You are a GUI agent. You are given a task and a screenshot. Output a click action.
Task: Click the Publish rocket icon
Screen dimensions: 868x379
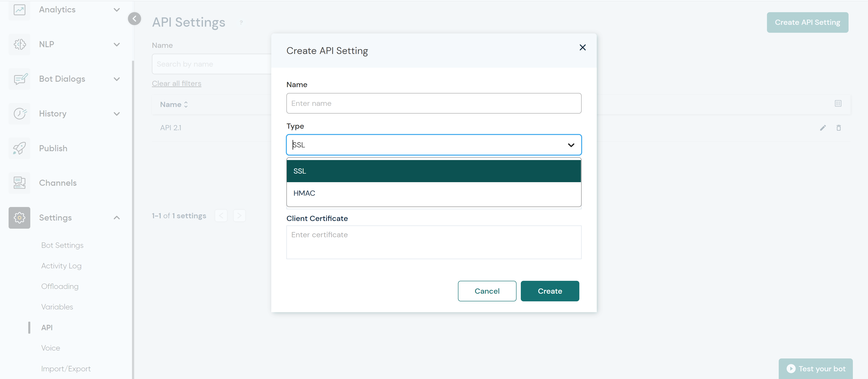pyautogui.click(x=19, y=149)
